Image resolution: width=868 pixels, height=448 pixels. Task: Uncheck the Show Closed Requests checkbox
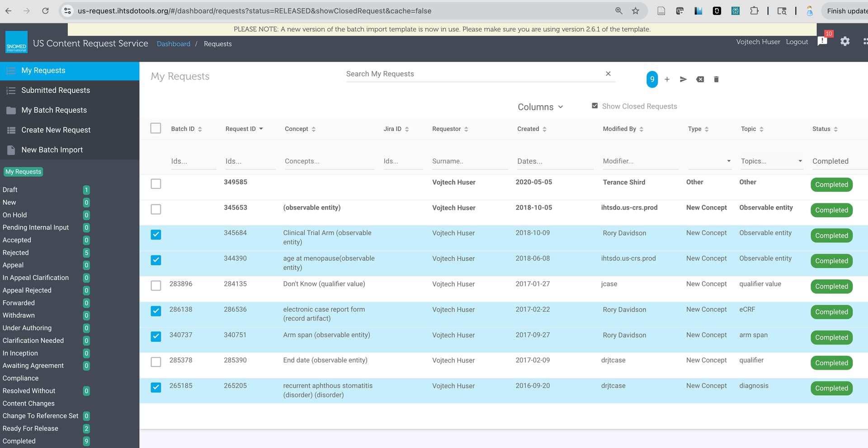(x=595, y=106)
